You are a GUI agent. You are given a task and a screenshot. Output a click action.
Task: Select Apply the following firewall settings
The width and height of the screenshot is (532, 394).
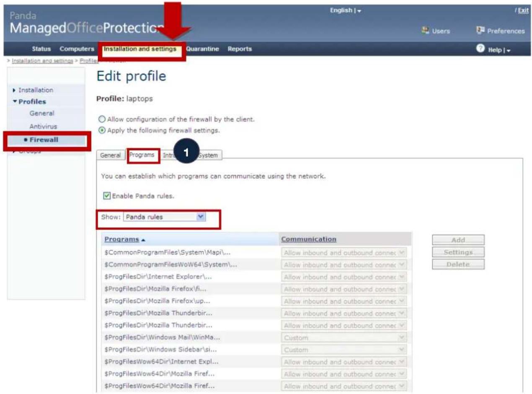(101, 130)
